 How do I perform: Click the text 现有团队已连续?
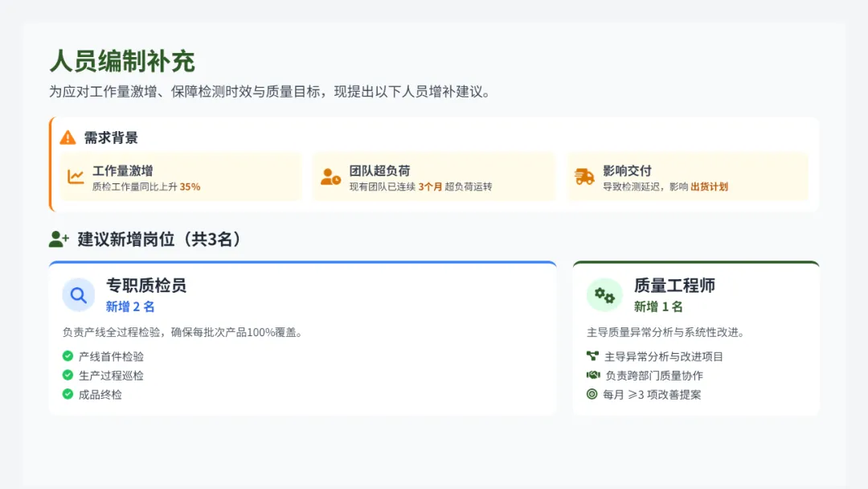coord(382,187)
